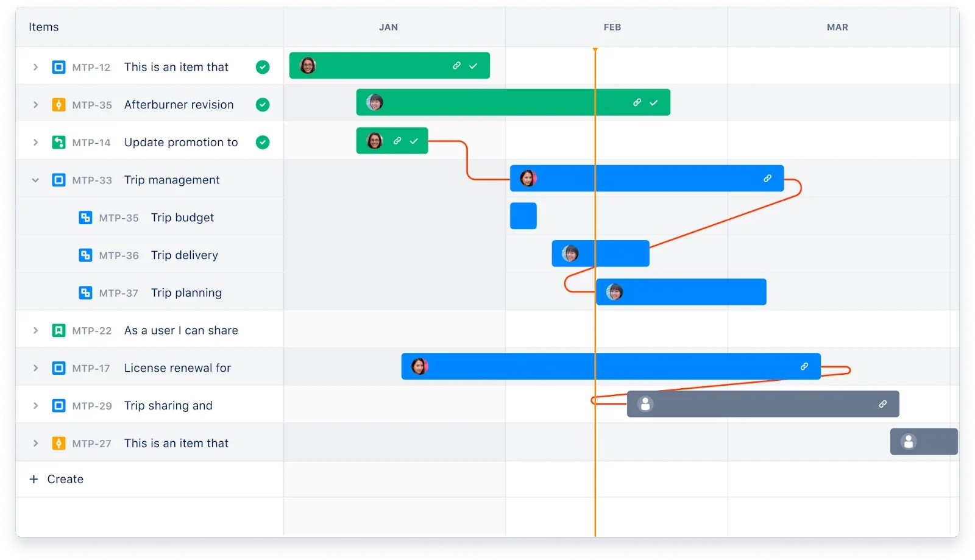Click the epic icon for MTP-17
Image resolution: width=975 pixels, height=560 pixels.
click(58, 368)
